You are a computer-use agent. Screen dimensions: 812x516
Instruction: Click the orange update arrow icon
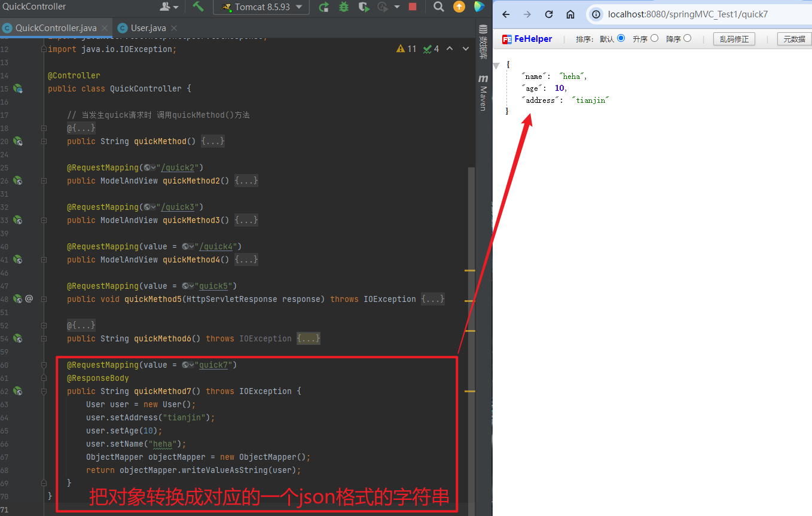[459, 7]
